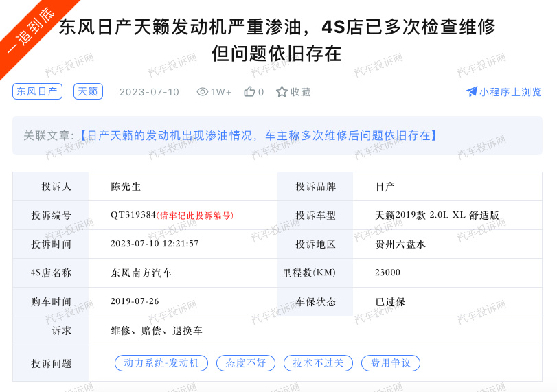Image resolution: width=557 pixels, height=392 pixels.
Task: Open the 东风日产 brand tag
Action: pos(37,91)
